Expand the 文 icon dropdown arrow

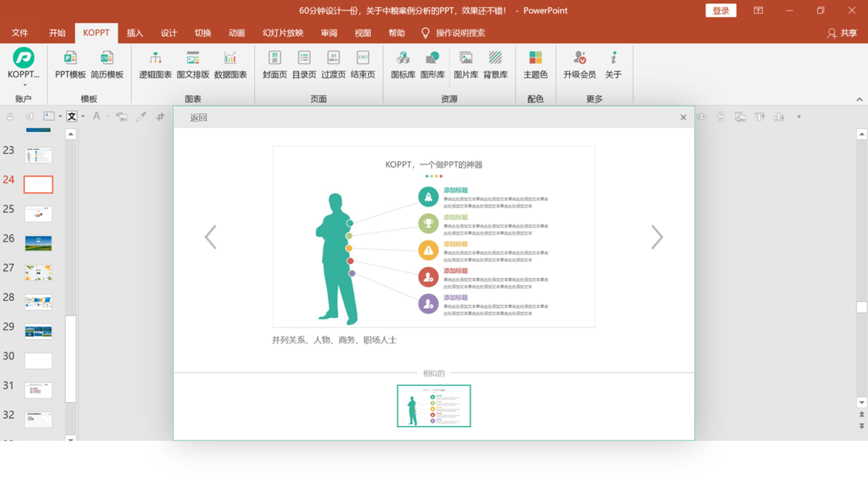point(83,117)
